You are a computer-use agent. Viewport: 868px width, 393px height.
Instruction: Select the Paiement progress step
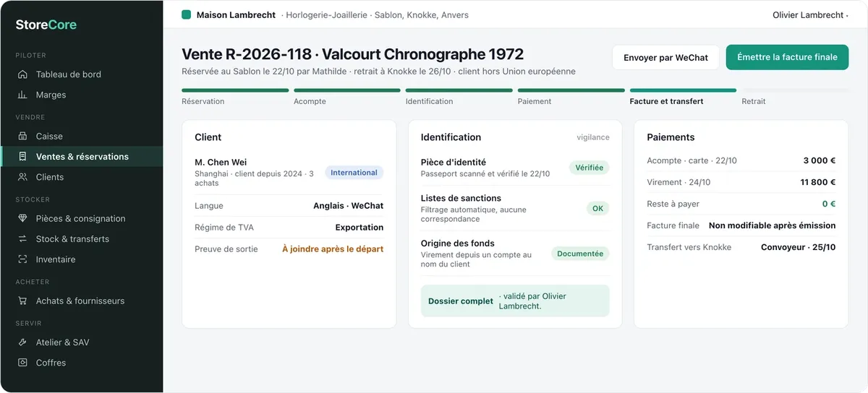(571, 97)
